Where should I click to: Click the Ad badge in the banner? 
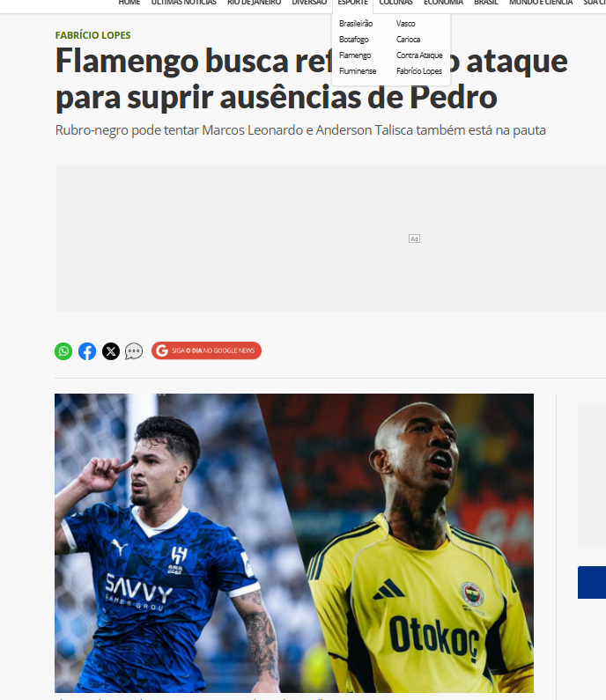(414, 239)
